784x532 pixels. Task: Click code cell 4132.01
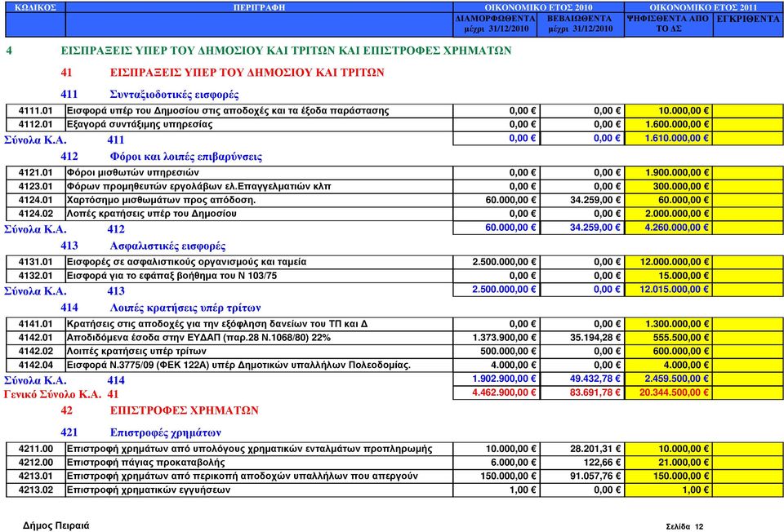(35, 276)
